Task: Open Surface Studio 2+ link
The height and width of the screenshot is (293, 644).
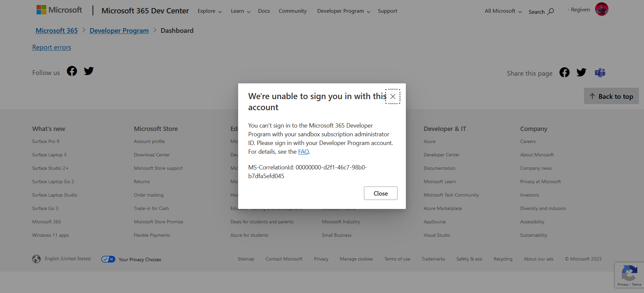Action: click(x=50, y=168)
